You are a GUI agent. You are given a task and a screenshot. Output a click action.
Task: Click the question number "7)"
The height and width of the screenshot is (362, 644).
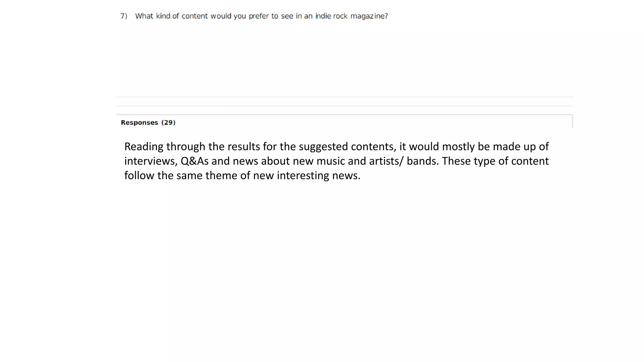point(124,16)
